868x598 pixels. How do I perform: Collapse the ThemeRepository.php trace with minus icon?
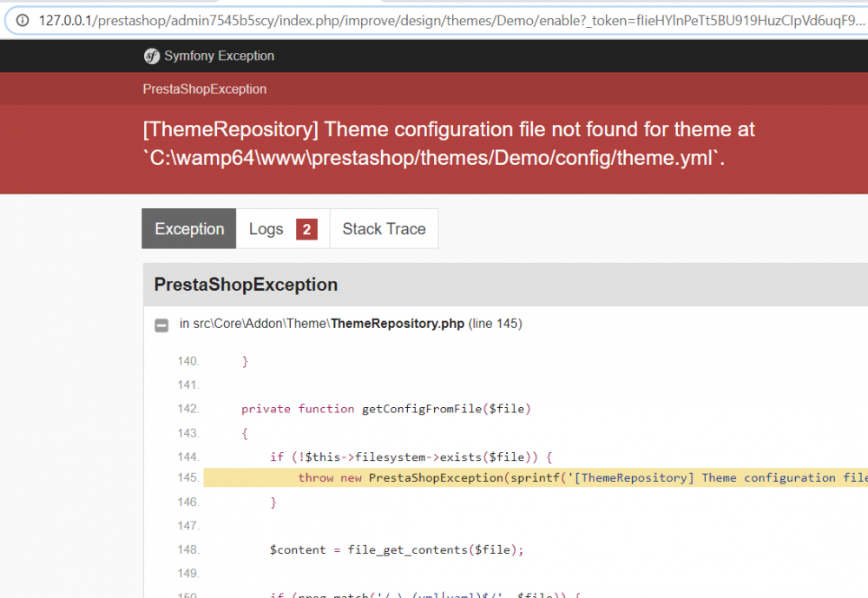point(161,325)
